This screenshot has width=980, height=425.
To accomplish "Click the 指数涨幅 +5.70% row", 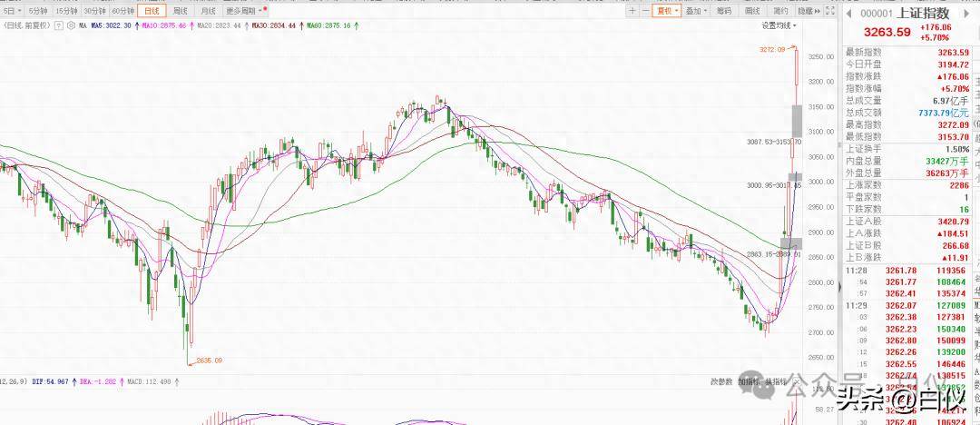I will (907, 89).
